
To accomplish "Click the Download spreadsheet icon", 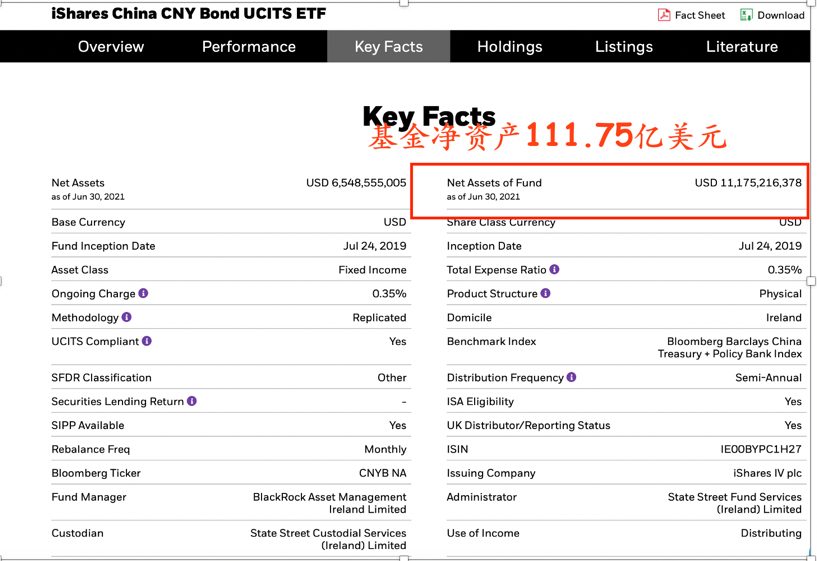I will (x=746, y=15).
